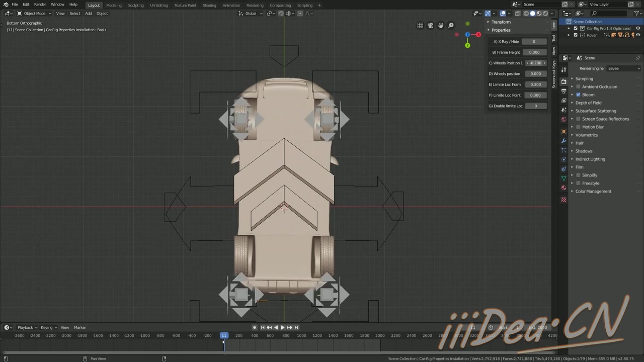
Task: Click the play animation button
Action: pyautogui.click(x=282, y=327)
